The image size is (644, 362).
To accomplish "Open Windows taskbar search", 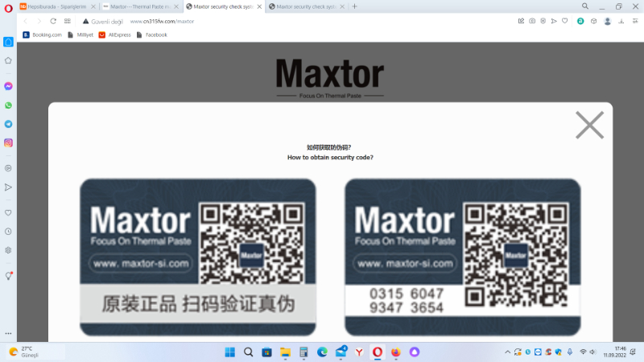I will [249, 352].
